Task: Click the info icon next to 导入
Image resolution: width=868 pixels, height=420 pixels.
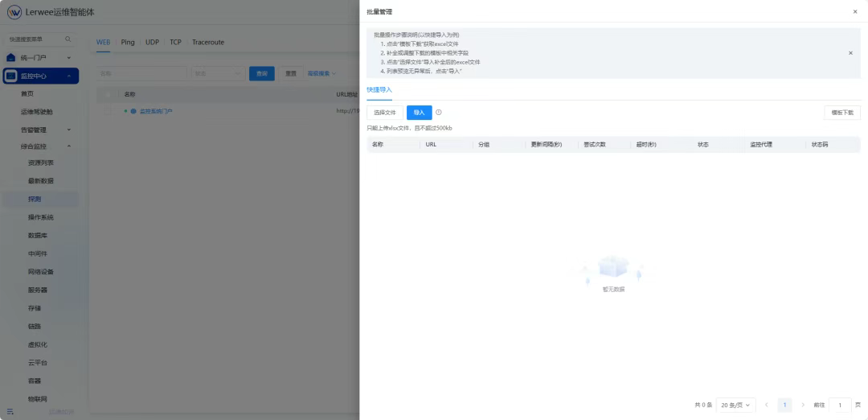Action: point(439,113)
